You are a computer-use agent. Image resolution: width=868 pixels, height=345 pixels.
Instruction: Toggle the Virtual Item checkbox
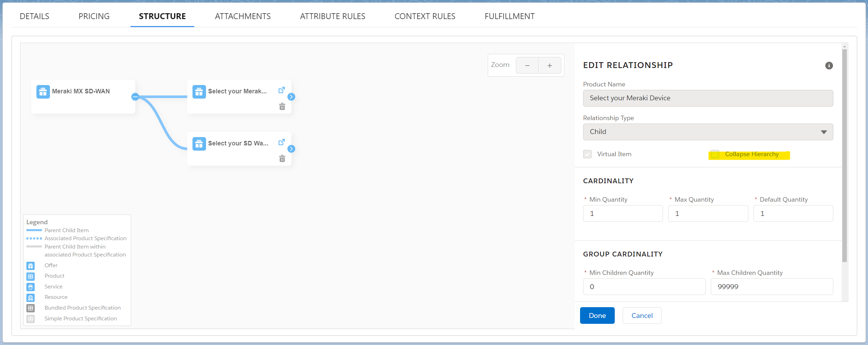[x=587, y=154]
